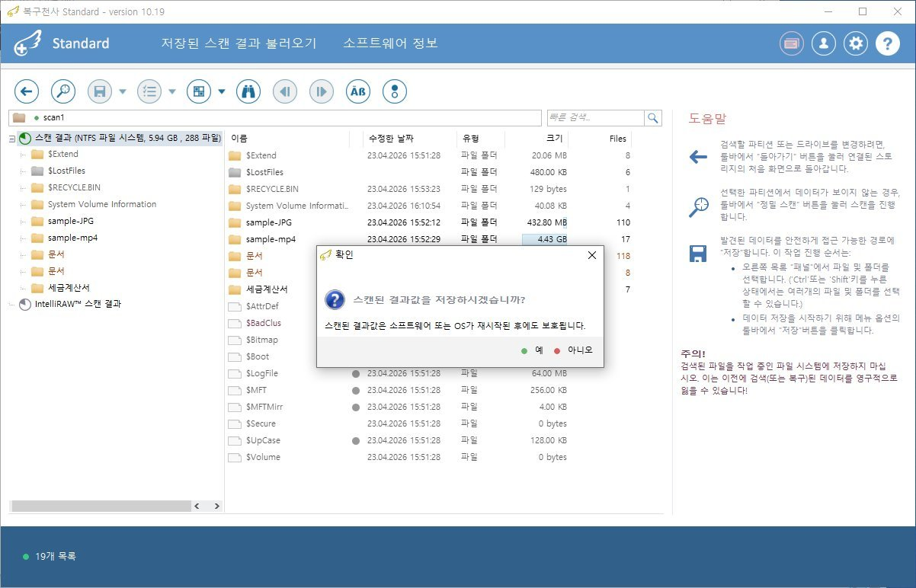Open the log panel icon in header

(x=792, y=43)
